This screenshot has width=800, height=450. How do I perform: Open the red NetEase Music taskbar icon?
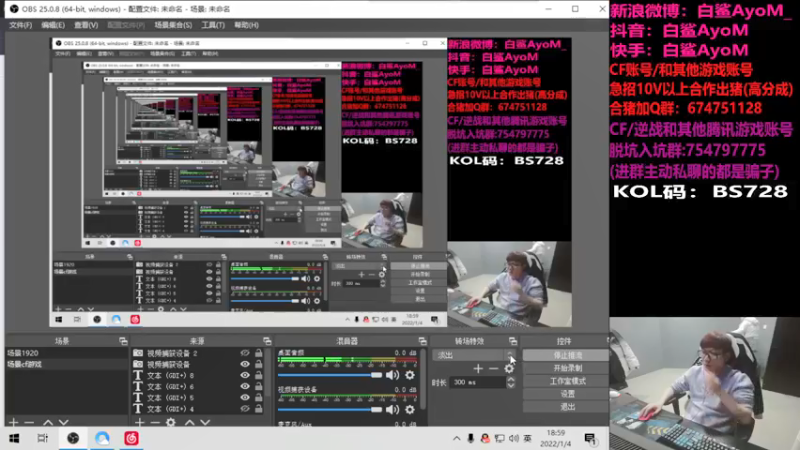point(131,438)
